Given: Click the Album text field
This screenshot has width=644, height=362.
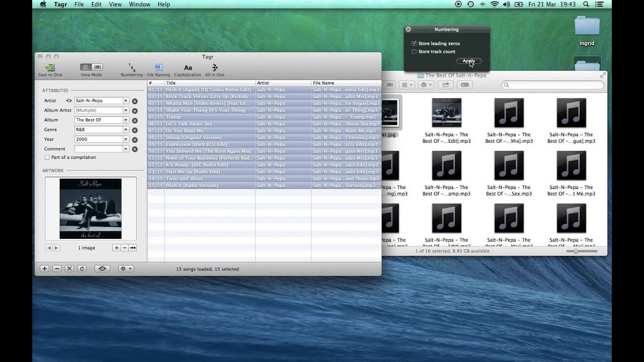Looking at the screenshot, I should point(99,120).
